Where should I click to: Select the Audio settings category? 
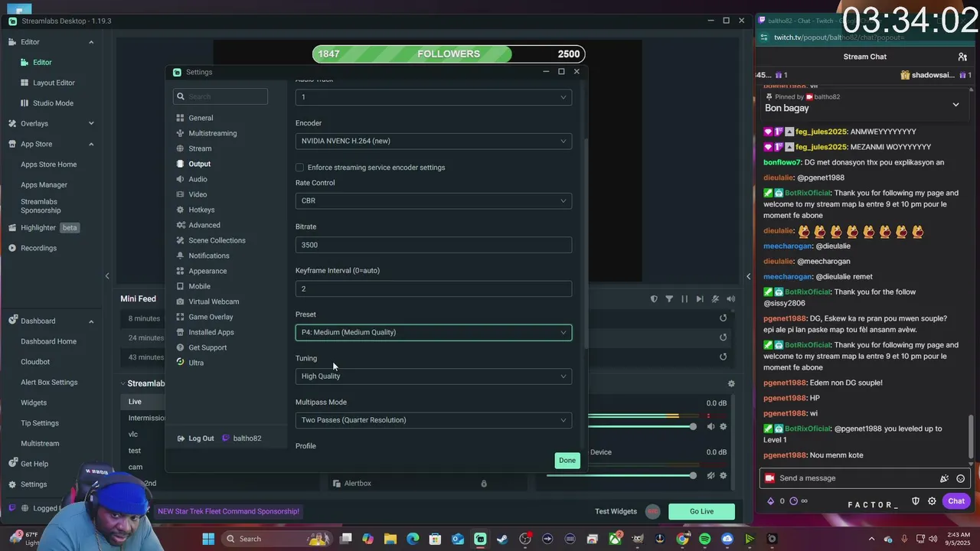pyautogui.click(x=198, y=179)
